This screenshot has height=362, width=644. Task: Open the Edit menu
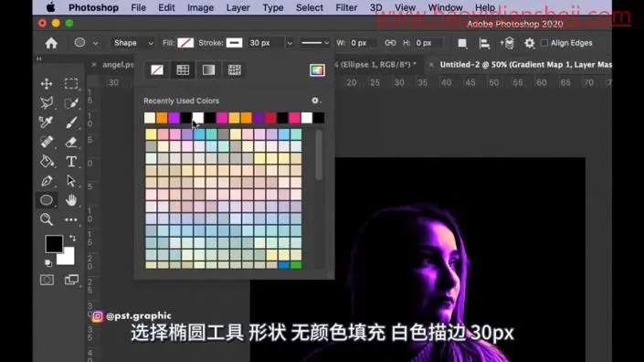(x=167, y=7)
